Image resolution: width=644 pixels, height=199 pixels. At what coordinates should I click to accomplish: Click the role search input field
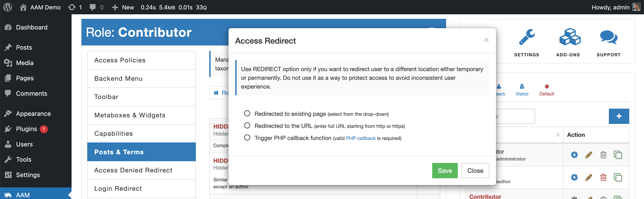tap(515, 116)
